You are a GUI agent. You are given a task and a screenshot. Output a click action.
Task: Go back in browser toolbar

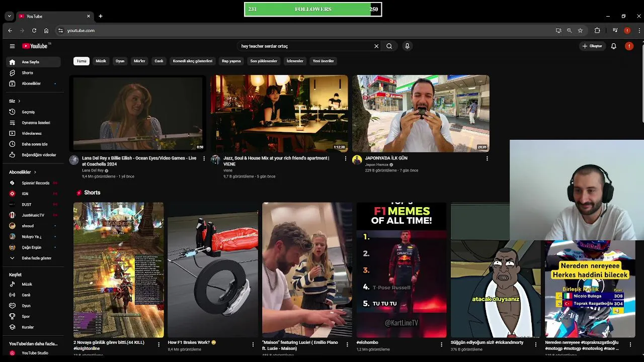(10, 30)
